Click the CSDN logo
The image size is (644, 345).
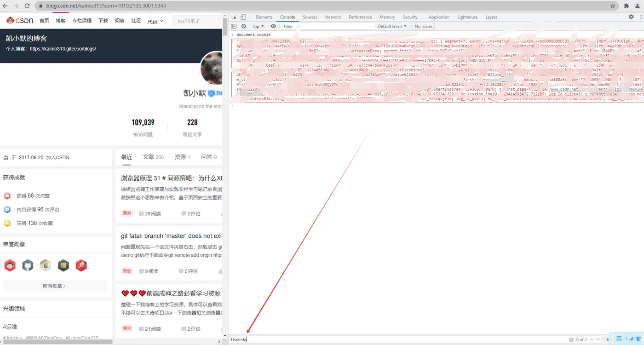[x=18, y=20]
